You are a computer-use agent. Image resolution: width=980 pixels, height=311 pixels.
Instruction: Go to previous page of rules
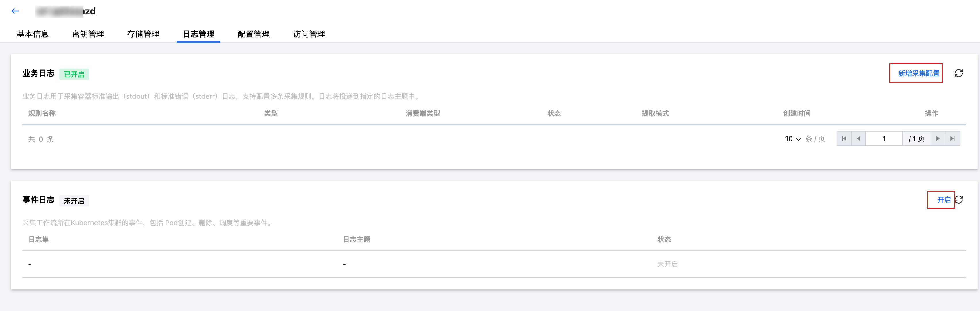[x=858, y=139]
